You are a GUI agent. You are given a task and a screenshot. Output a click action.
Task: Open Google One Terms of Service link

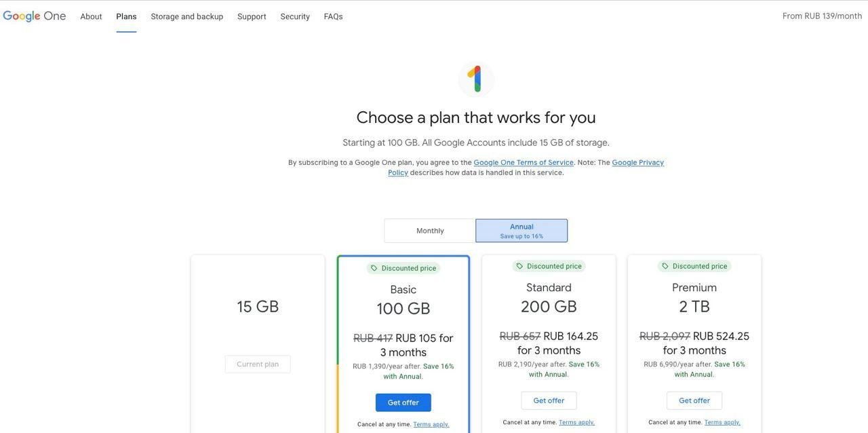click(524, 162)
